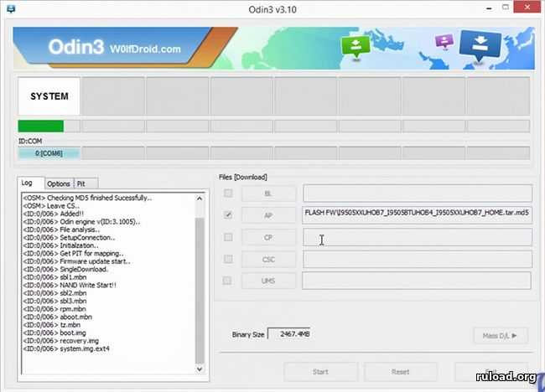The image size is (545, 392).
Task: Click the log scrollbar down arrow
Action: click(200, 369)
